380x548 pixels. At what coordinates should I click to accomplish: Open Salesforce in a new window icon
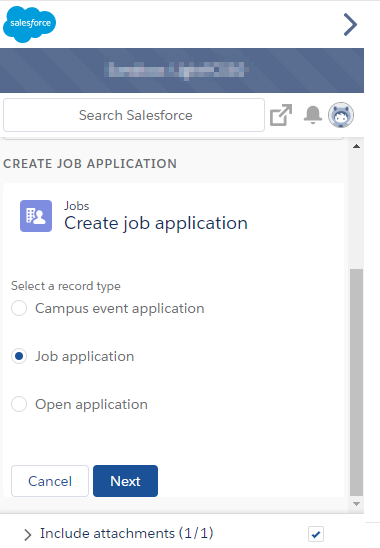tap(281, 115)
